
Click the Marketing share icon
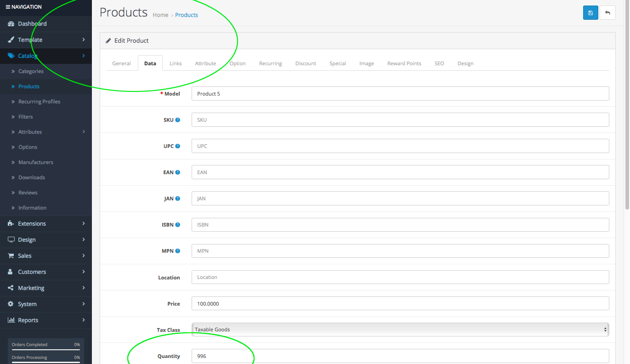(11, 288)
